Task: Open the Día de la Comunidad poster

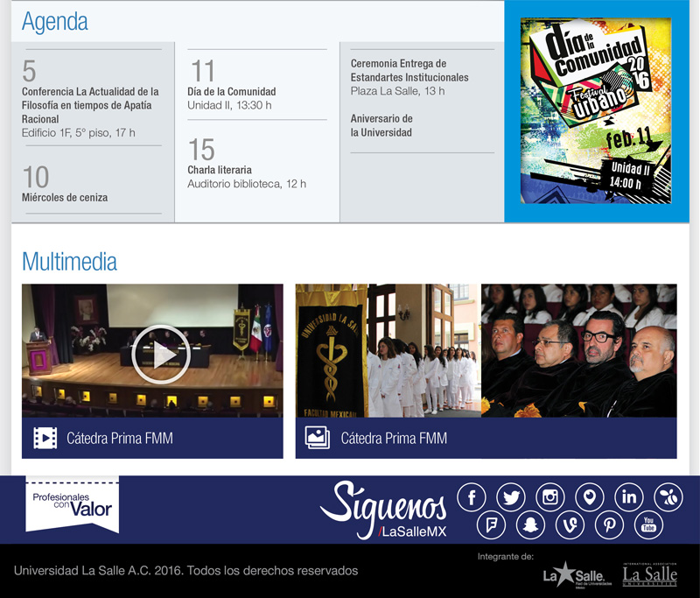Action: pyautogui.click(x=596, y=110)
